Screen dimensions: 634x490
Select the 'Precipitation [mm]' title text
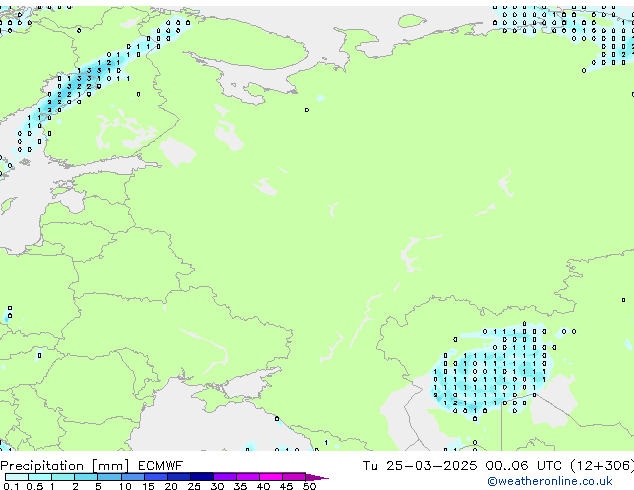65,466
